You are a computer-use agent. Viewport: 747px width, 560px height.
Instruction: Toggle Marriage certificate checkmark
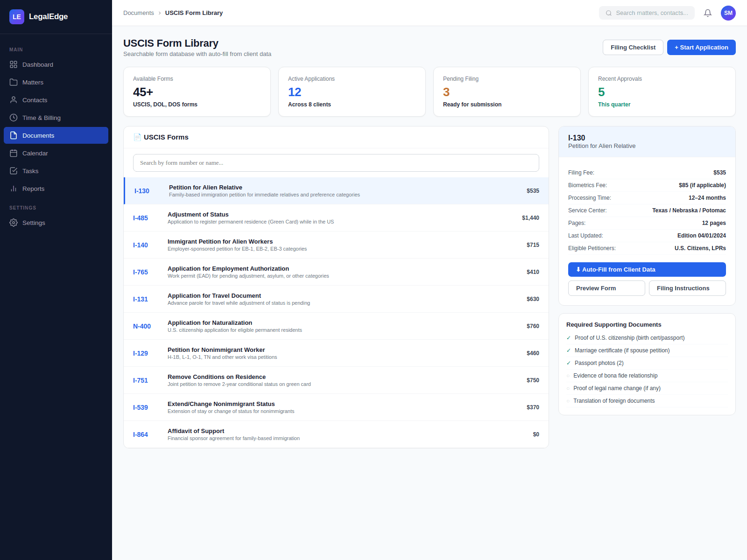[569, 350]
